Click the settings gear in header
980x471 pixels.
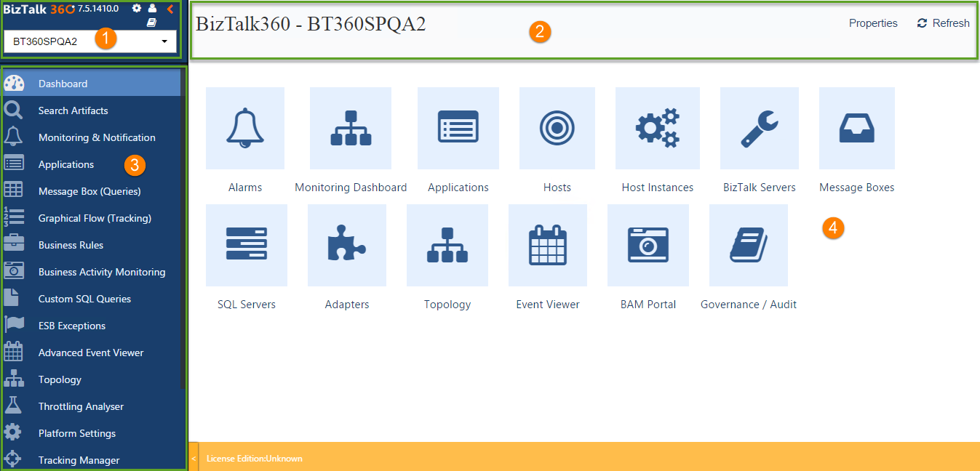click(x=136, y=9)
